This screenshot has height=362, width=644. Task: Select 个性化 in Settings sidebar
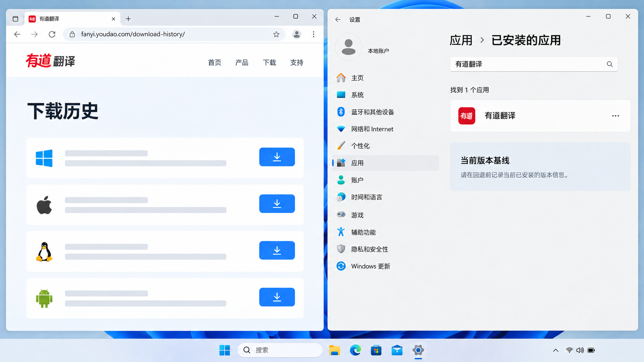385,146
